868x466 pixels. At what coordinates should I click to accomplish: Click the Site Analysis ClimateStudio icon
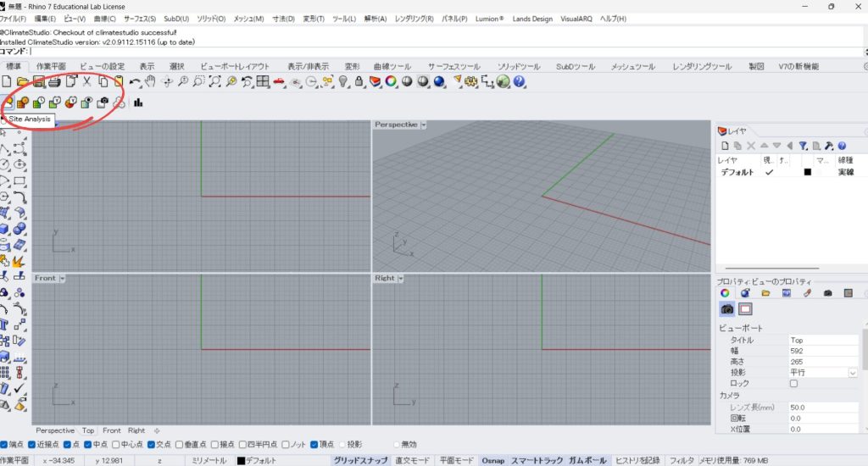[x=8, y=103]
